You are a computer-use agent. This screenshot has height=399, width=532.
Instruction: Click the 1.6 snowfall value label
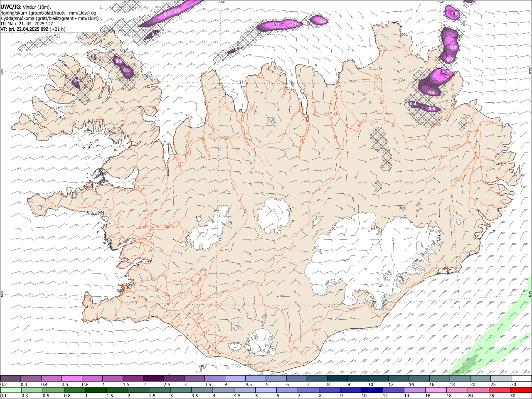click(454, 14)
